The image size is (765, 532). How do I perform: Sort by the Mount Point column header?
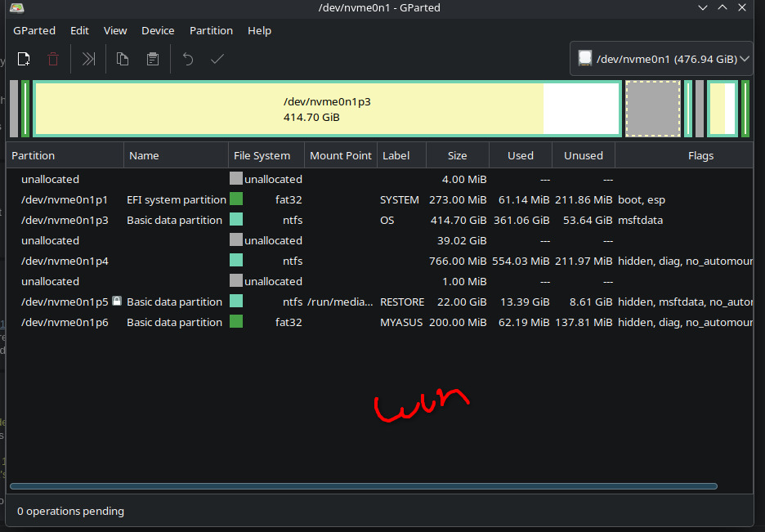(341, 155)
